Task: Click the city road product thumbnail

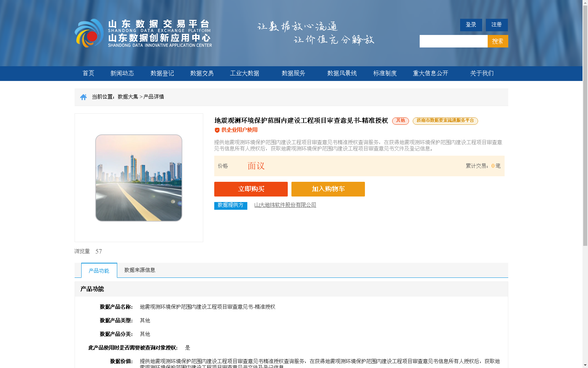Action: [x=139, y=178]
